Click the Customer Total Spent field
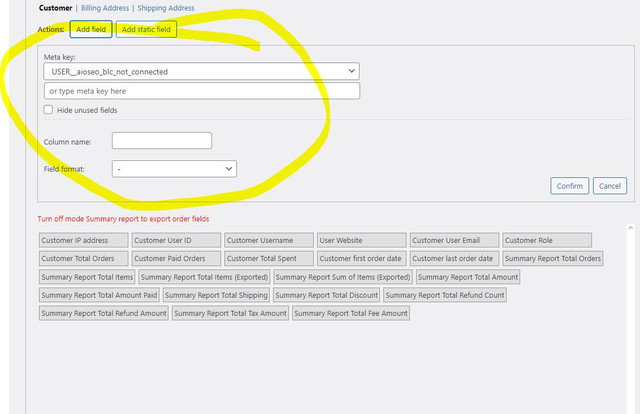 tap(269, 258)
